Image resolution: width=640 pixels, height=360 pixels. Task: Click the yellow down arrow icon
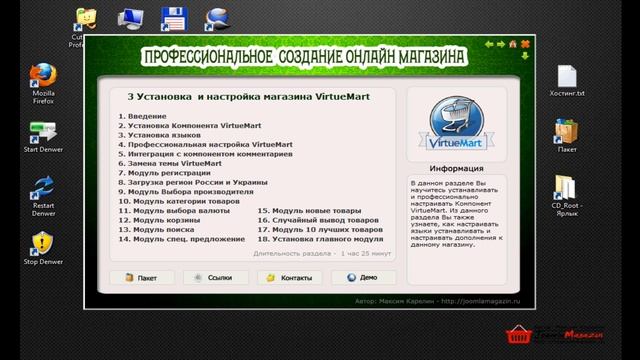click(x=525, y=56)
